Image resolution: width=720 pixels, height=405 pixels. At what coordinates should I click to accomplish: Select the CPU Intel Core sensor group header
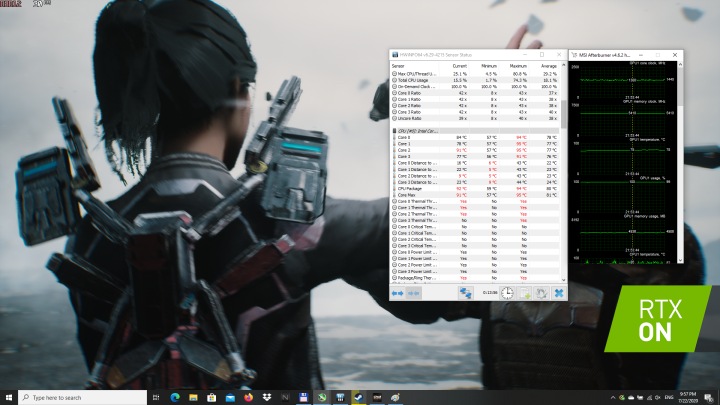tap(475, 131)
